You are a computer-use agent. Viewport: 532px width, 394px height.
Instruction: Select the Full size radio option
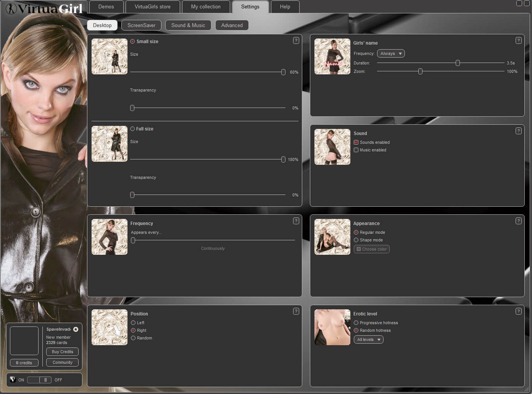coord(132,129)
